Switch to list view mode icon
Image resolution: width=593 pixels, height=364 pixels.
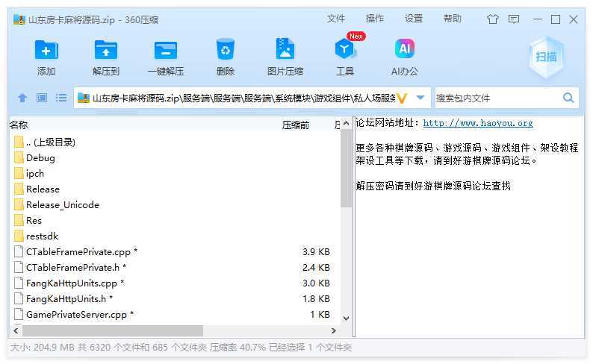[x=61, y=98]
